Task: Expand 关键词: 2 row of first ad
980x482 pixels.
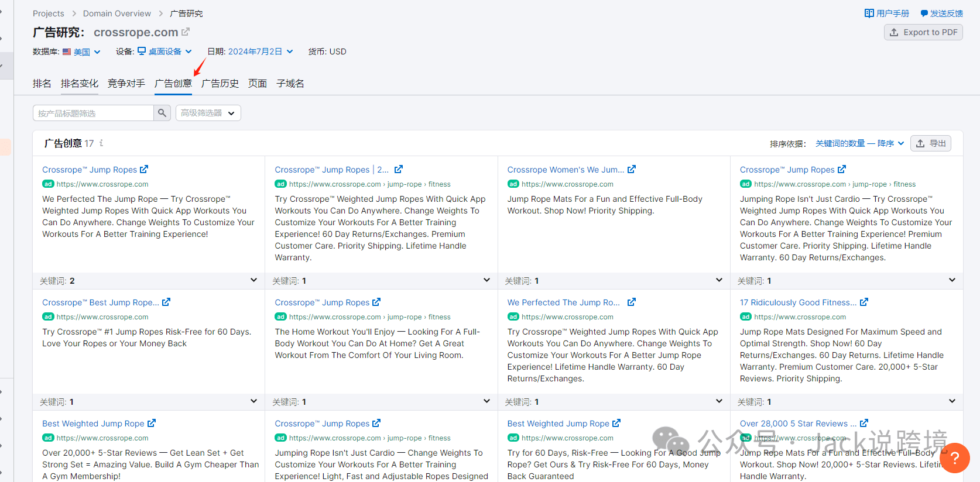Action: 149,281
